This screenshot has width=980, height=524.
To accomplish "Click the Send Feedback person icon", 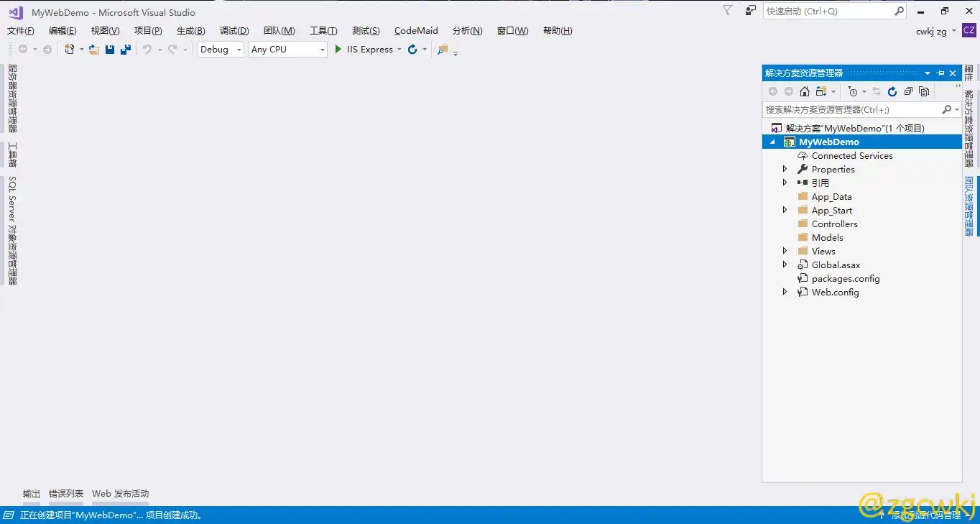I will (x=751, y=11).
